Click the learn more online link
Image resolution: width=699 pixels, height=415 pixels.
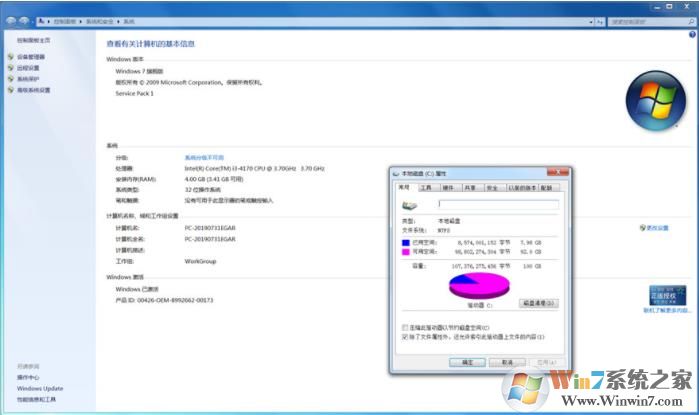(x=667, y=310)
